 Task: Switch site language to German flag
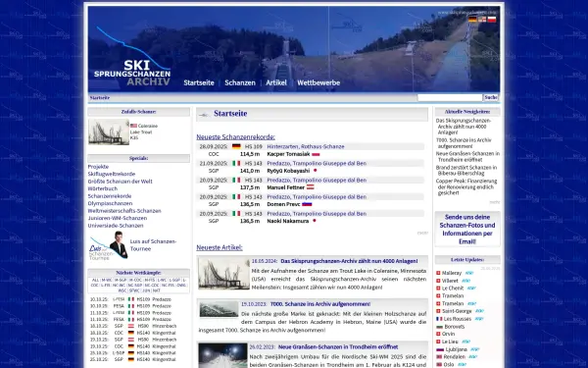click(472, 20)
